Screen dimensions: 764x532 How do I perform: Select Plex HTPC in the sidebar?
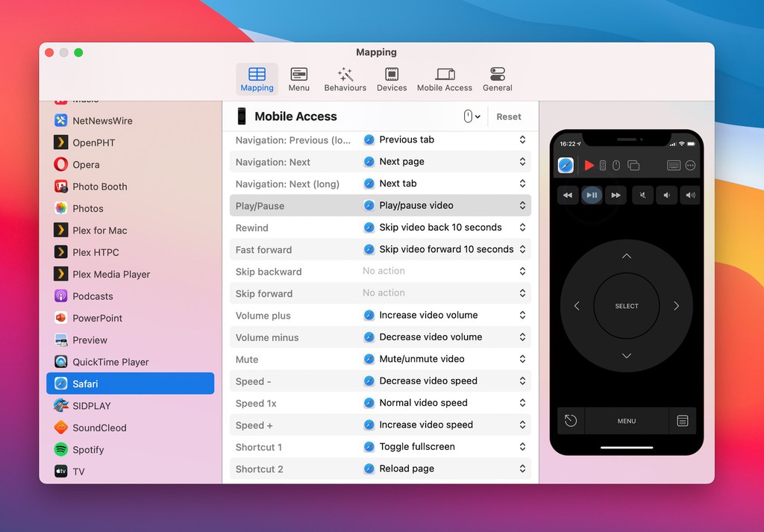pyautogui.click(x=130, y=252)
